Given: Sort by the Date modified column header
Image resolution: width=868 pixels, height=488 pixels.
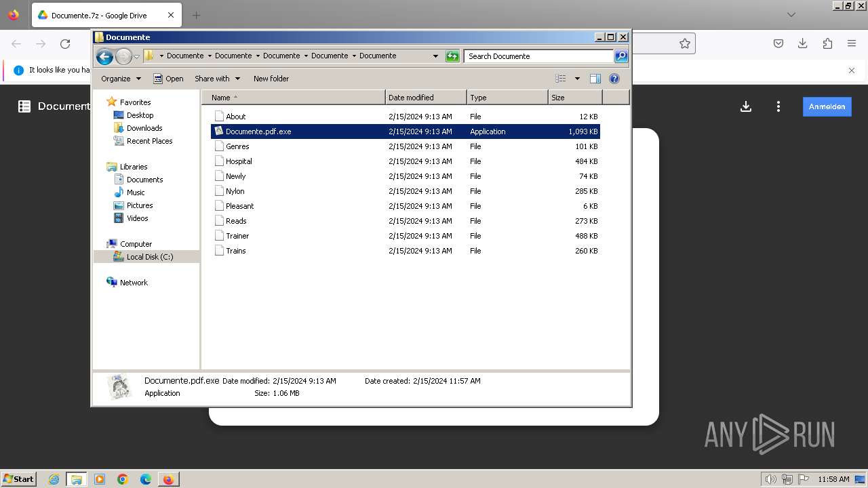Looking at the screenshot, I should click(426, 98).
